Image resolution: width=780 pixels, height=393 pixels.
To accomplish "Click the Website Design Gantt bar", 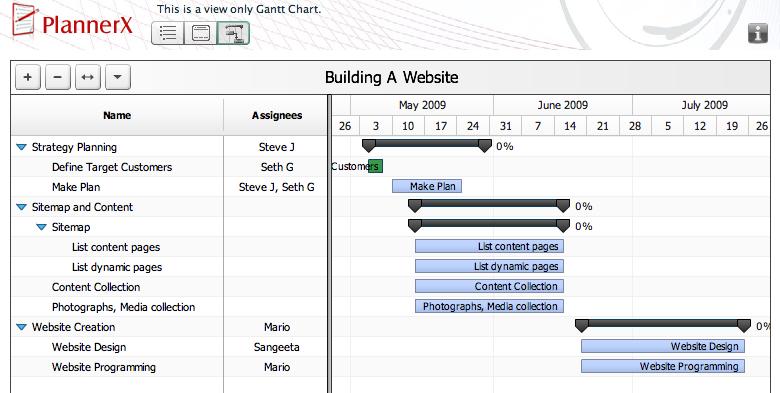I will pos(663,346).
